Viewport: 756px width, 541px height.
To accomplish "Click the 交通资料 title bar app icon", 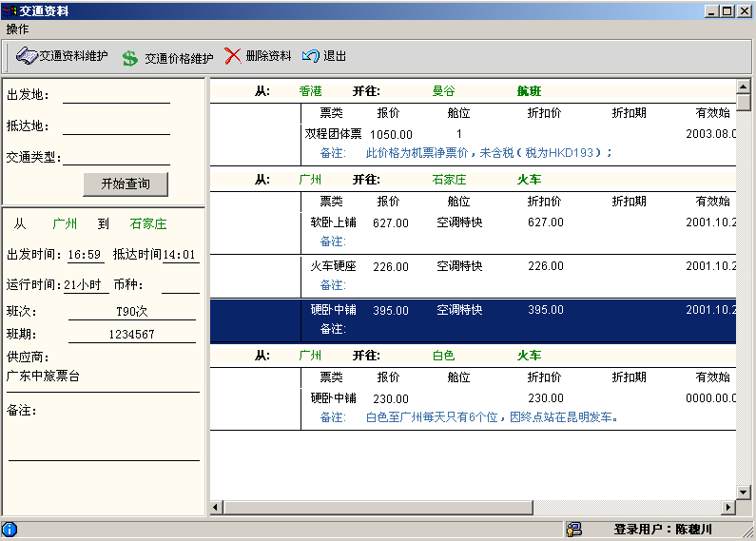I will click(x=10, y=10).
